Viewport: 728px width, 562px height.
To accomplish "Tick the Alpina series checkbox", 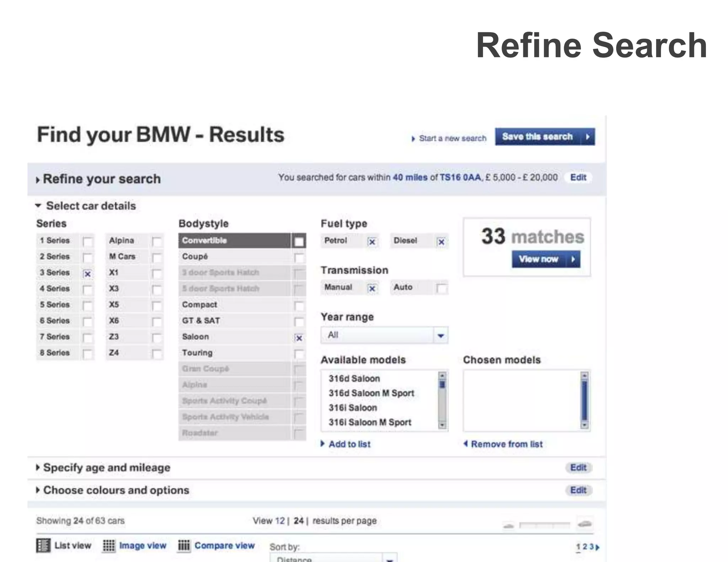I will (x=157, y=242).
